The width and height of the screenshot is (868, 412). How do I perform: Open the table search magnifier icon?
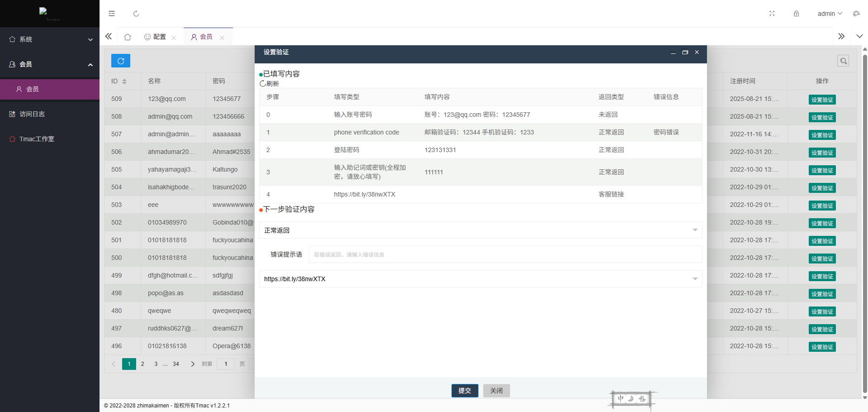843,61
